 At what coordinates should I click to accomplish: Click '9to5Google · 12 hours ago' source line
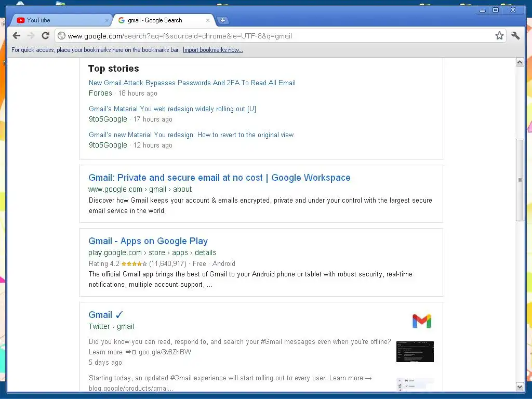(130, 145)
